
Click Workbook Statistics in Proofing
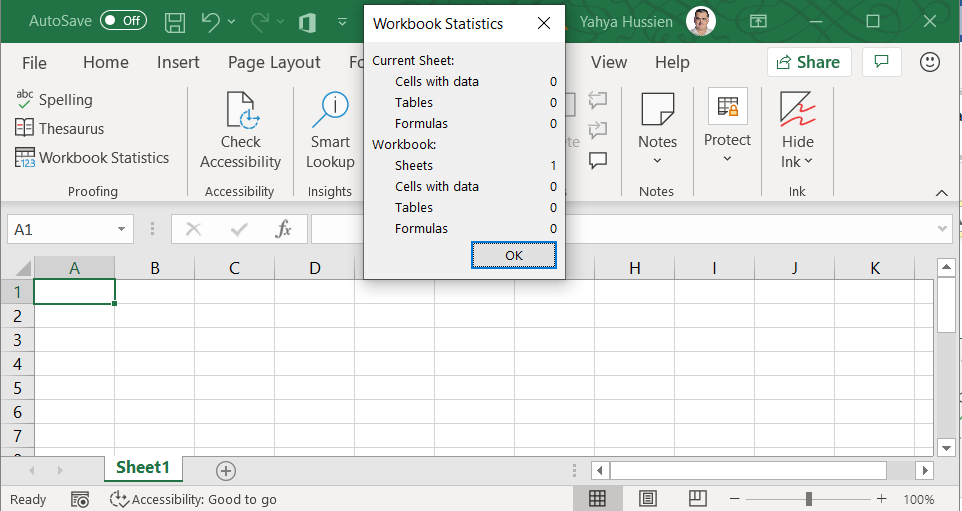(x=92, y=158)
